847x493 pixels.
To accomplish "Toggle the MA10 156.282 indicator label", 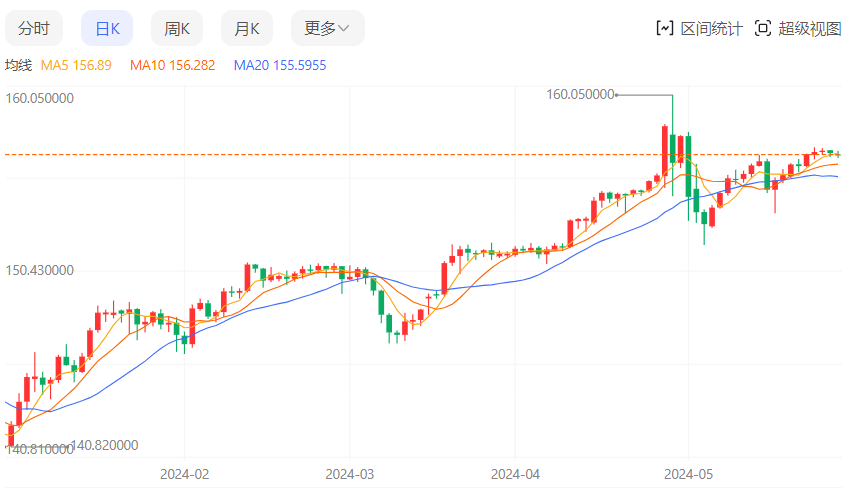I will point(172,65).
